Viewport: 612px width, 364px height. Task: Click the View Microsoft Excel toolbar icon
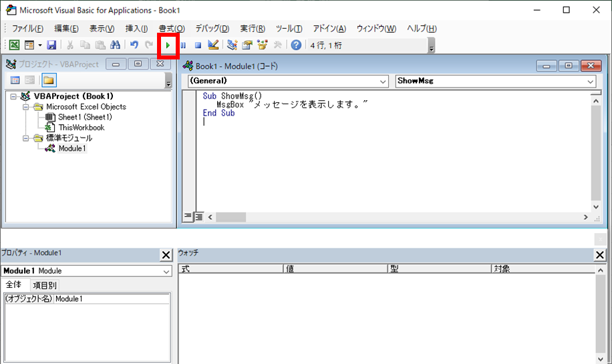(x=14, y=45)
